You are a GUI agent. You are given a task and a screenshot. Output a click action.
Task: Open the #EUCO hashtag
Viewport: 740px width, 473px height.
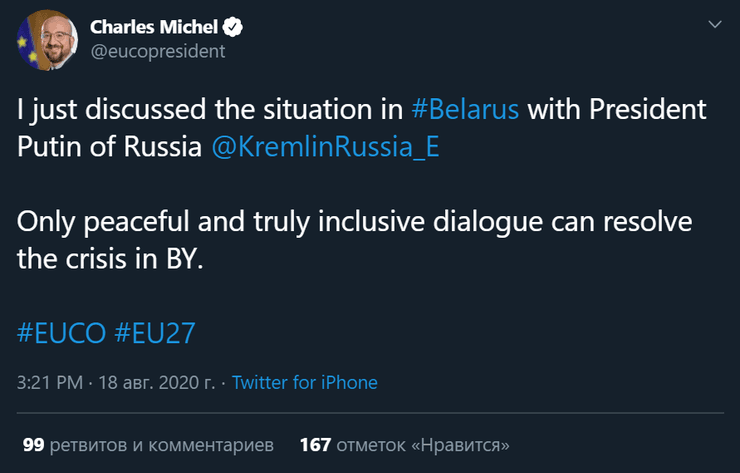(x=61, y=333)
